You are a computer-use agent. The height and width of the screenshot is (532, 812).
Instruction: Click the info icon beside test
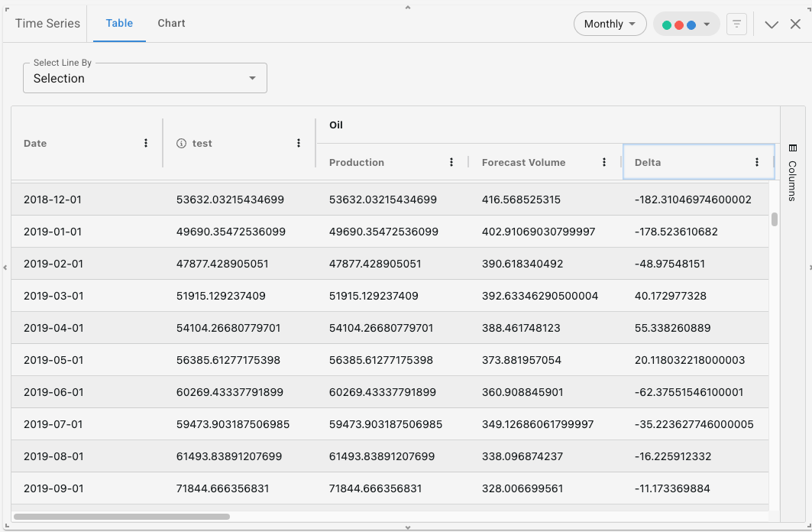[182, 144]
